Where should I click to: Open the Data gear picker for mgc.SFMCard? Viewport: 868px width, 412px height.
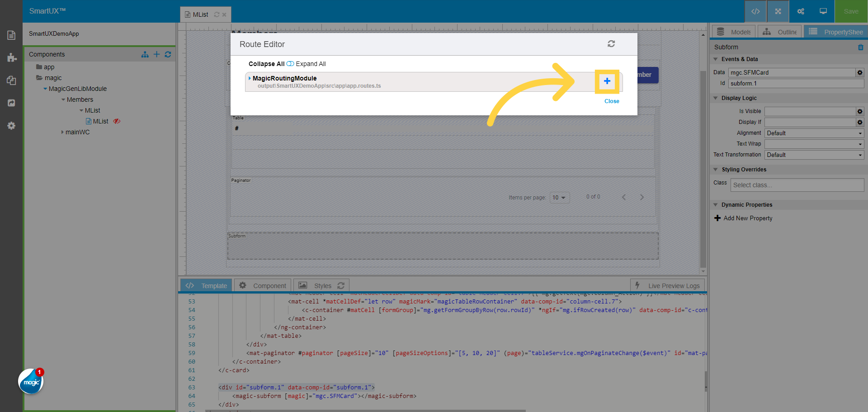[859, 72]
